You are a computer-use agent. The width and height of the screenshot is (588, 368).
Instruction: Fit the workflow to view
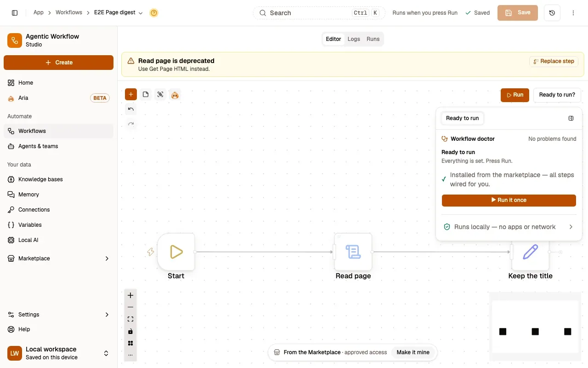pyautogui.click(x=130, y=319)
